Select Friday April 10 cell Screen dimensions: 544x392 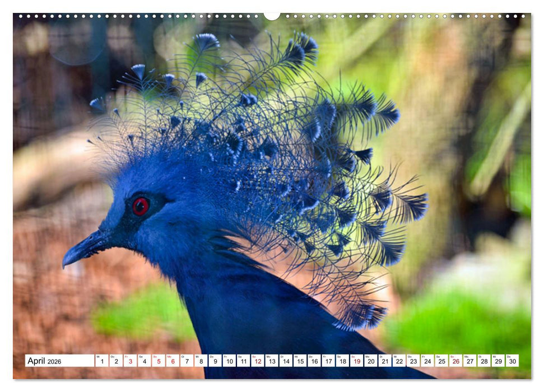229,361
